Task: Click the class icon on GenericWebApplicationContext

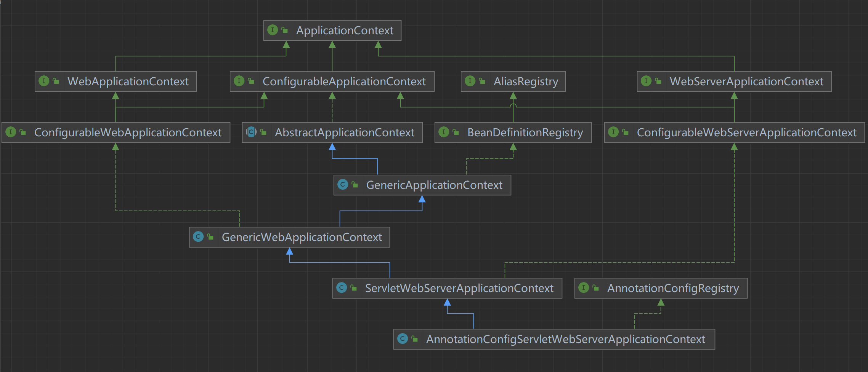Action: pos(198,236)
